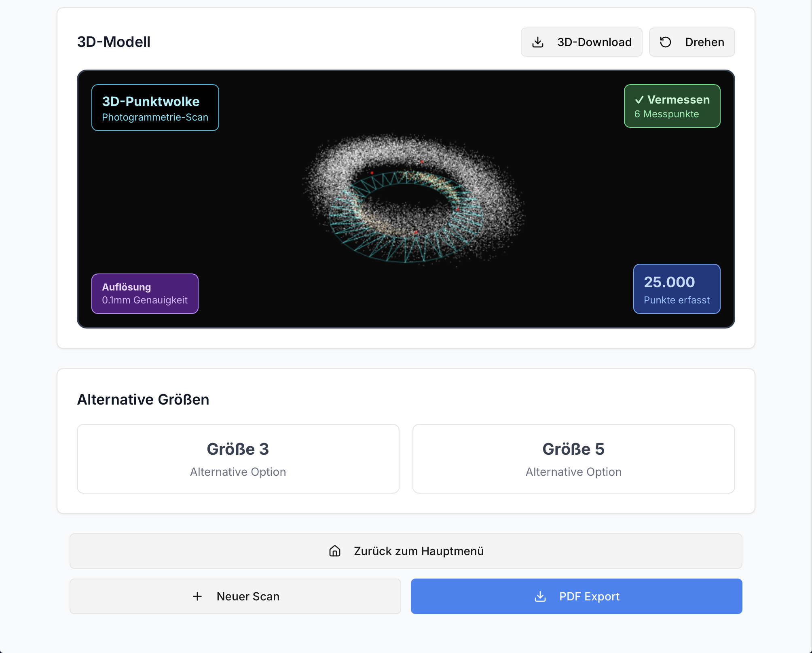Click the Alternative Größen heading
812x653 pixels.
tap(143, 399)
